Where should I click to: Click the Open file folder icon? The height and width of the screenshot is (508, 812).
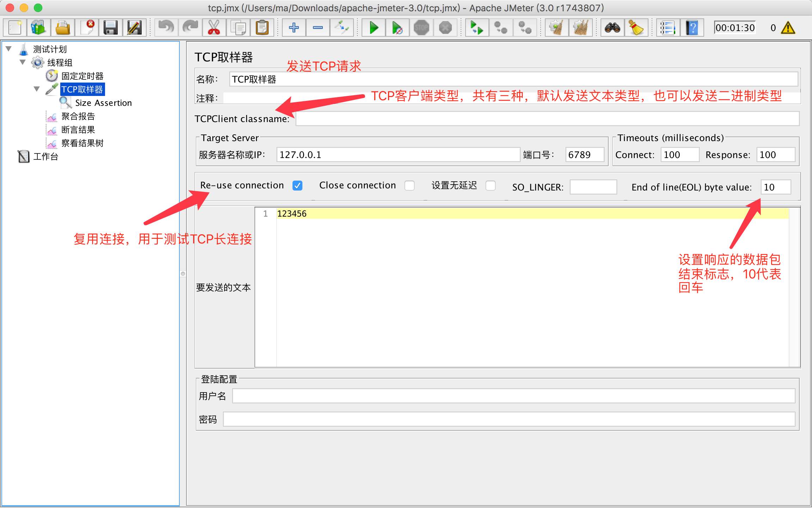[x=63, y=28]
